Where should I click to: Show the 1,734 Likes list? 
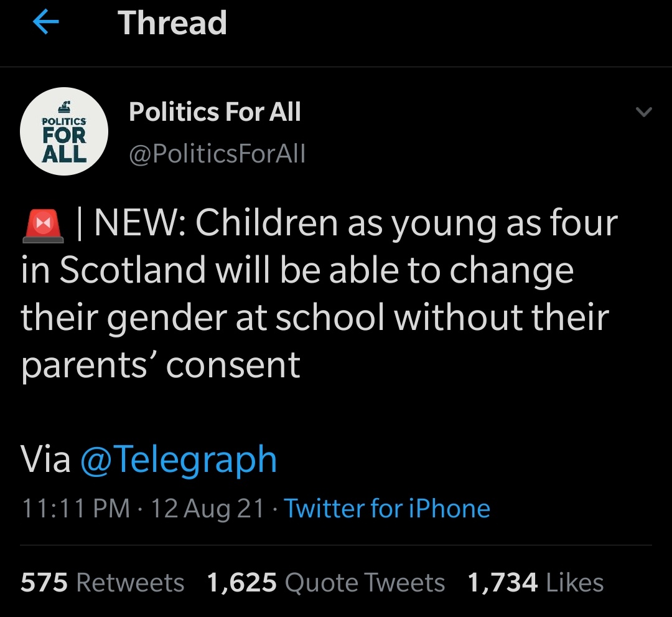tap(535, 583)
